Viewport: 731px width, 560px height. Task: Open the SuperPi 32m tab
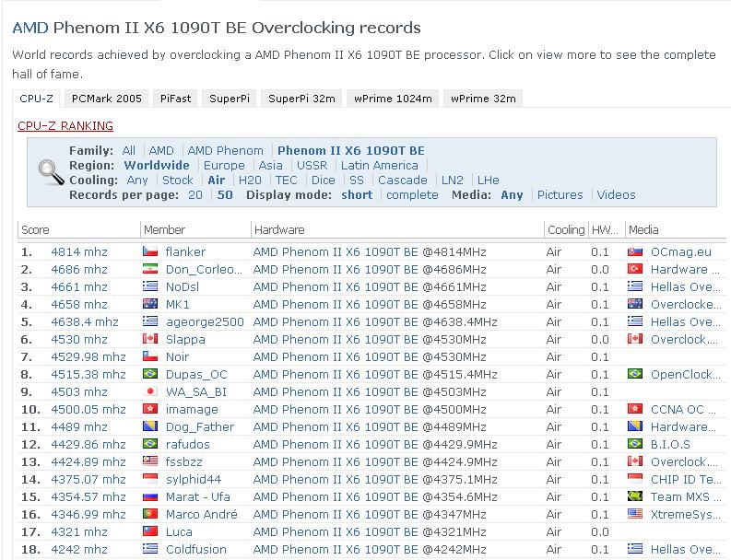[x=301, y=99]
